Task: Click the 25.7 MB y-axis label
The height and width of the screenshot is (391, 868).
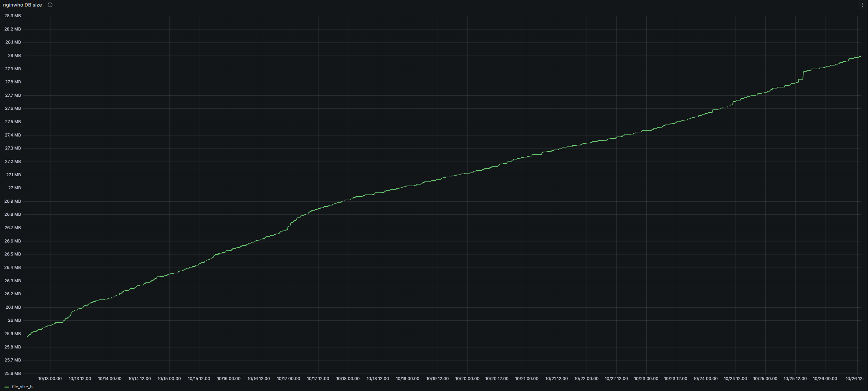Action: [13, 360]
